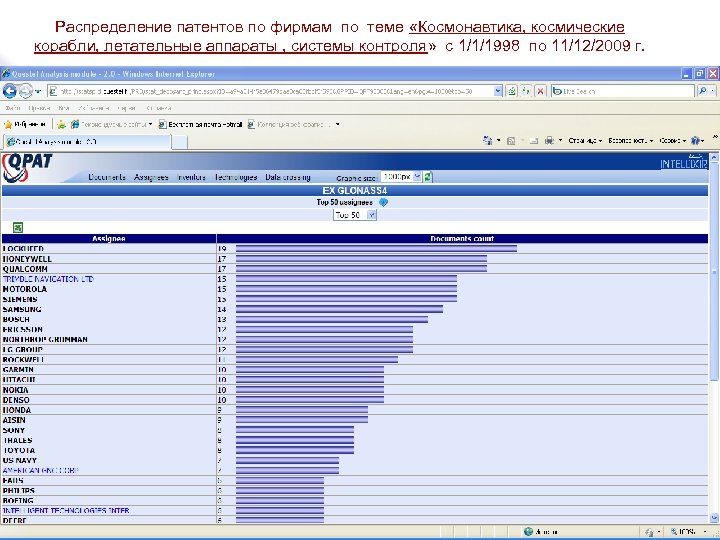Select the US NAVY assignee row
The image size is (720, 540).
354,461
